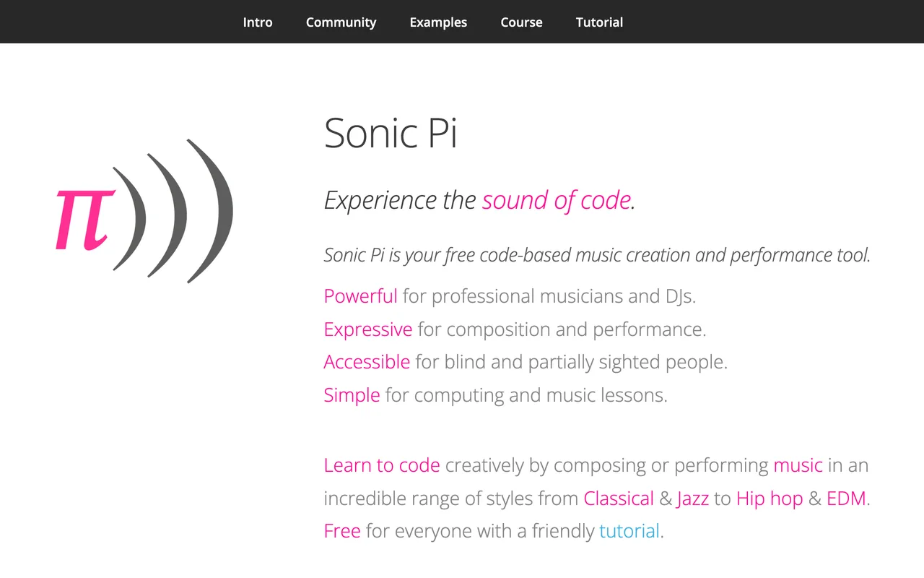Click the 'sound of code' pink text
Screen dimensions: 924x578
557,200
